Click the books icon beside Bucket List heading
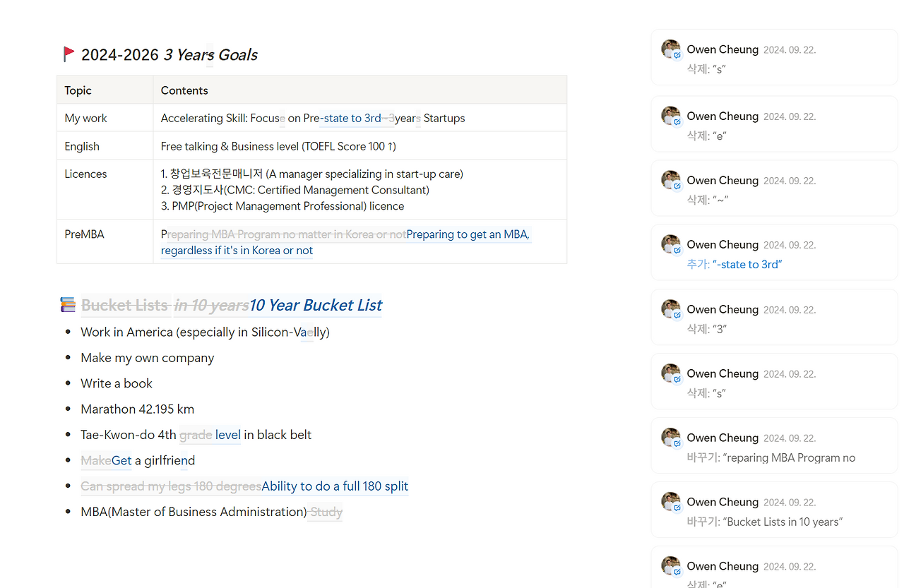904x588 pixels. [x=68, y=305]
